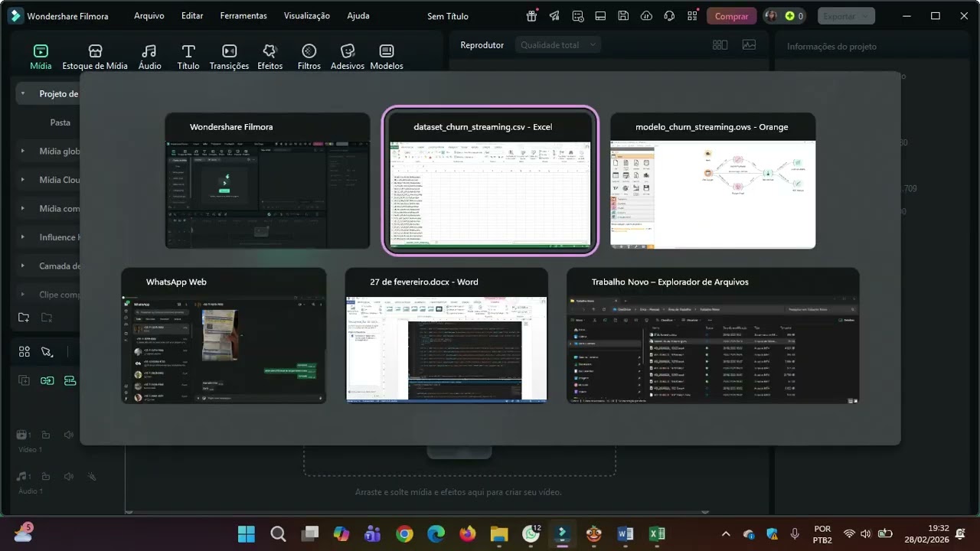The height and width of the screenshot is (551, 980).
Task: Show hidden system tray icons
Action: (x=726, y=533)
